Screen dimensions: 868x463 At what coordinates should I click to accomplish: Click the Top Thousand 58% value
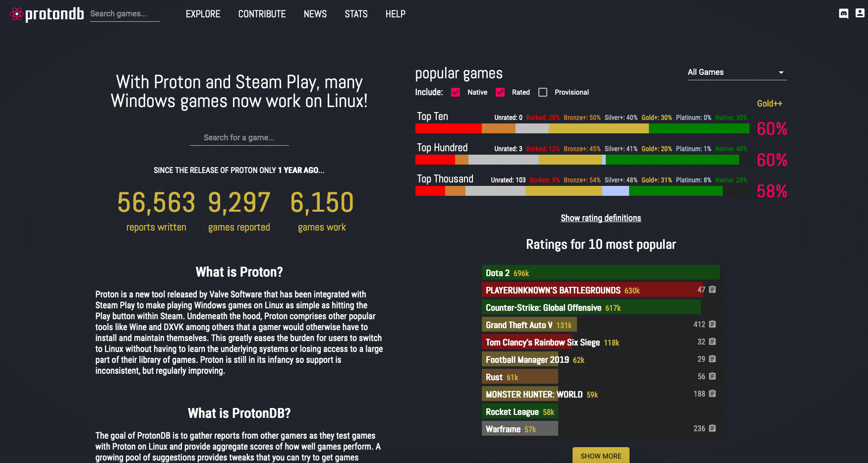[772, 191]
